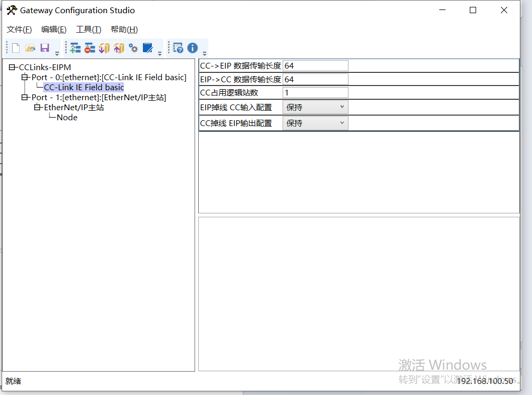This screenshot has height=395, width=532.
Task: Open the CC掉线 EIP输出配置 dropdown
Action: [x=315, y=123]
